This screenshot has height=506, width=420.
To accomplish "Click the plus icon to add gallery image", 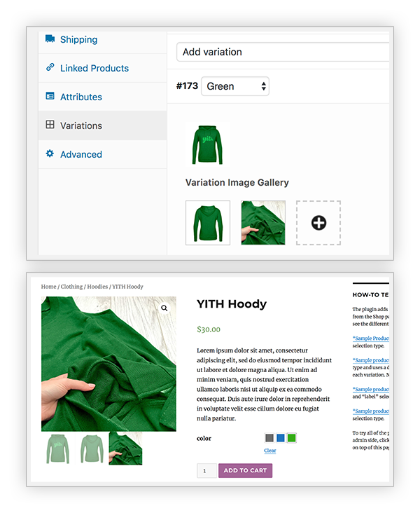I will (318, 223).
